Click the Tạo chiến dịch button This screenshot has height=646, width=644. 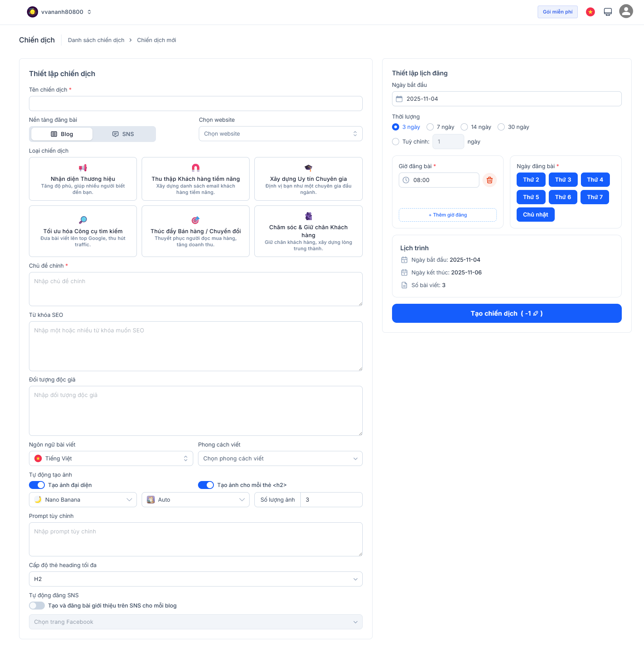(x=506, y=313)
